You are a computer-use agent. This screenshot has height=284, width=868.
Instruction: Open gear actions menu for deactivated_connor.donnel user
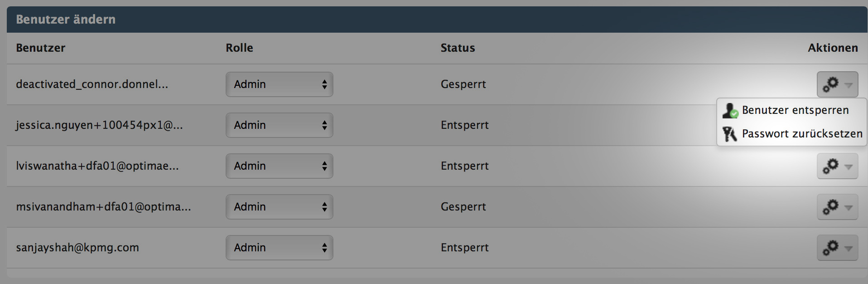click(x=837, y=84)
